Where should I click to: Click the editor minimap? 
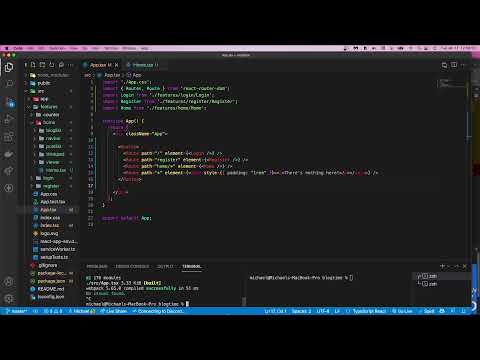click(452, 83)
